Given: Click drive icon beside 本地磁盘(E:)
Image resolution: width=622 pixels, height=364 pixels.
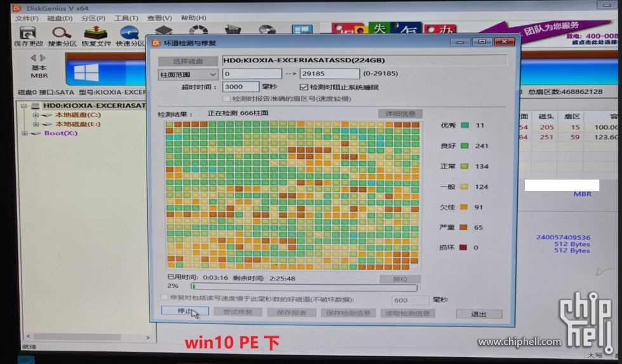Looking at the screenshot, I should [x=47, y=124].
